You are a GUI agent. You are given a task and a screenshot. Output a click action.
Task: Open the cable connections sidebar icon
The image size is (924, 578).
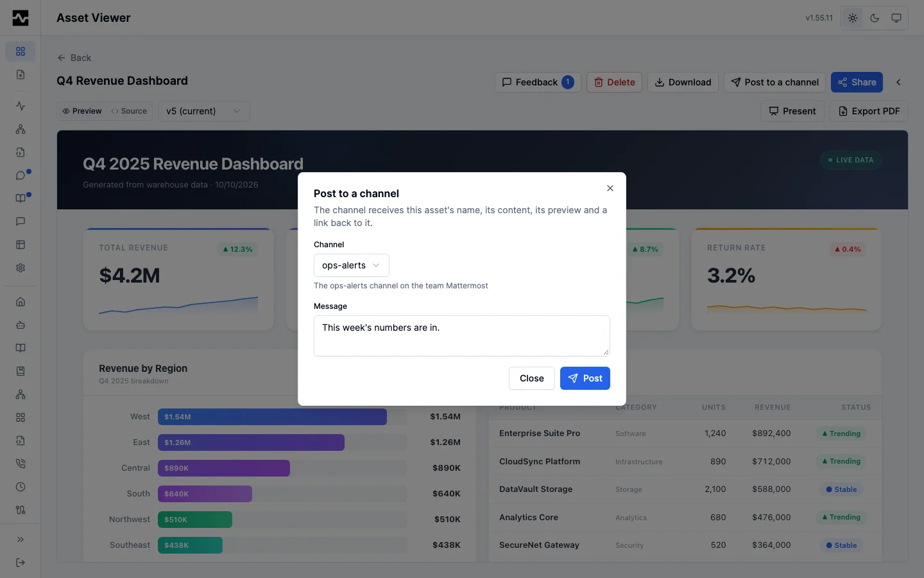pyautogui.click(x=21, y=510)
